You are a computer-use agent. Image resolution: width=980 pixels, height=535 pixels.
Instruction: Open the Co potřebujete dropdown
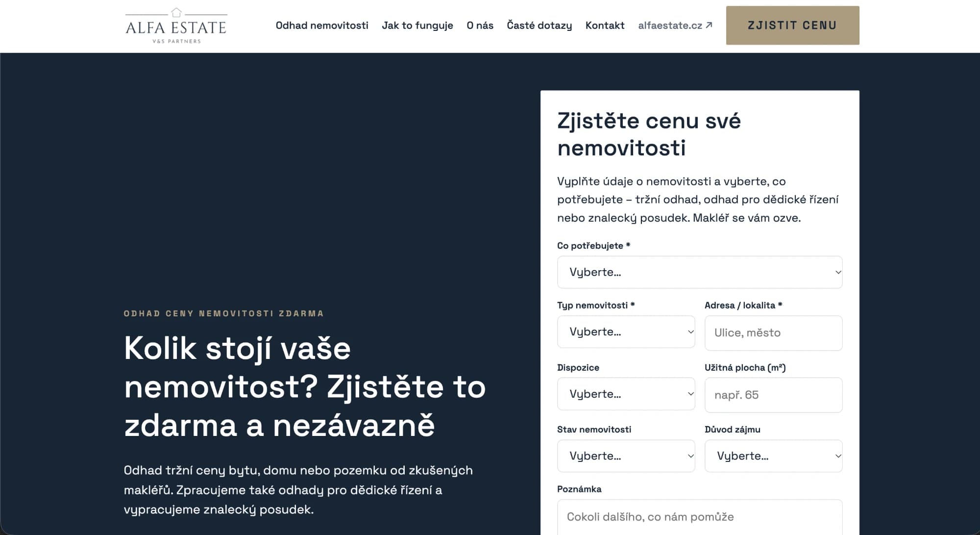[x=700, y=272]
